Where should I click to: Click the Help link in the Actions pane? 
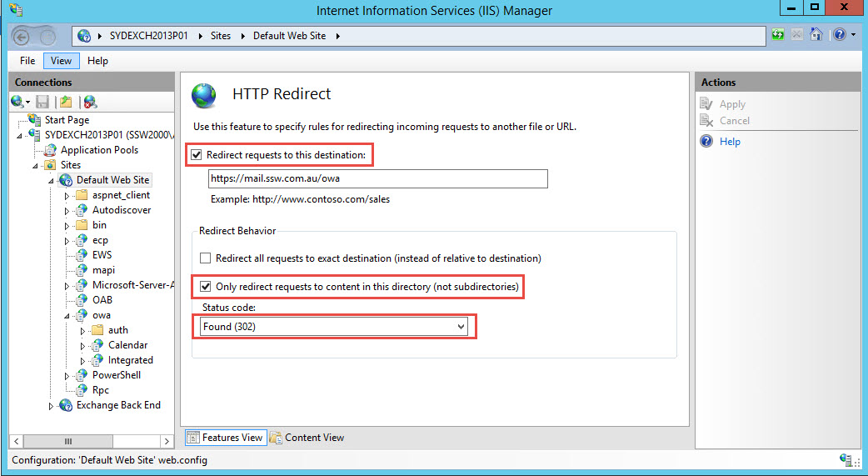click(730, 142)
